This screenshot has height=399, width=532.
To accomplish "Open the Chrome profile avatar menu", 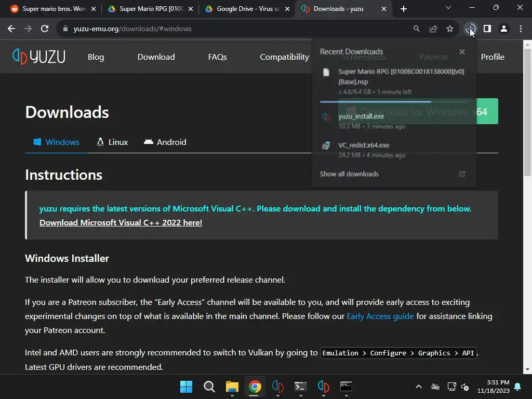I will point(504,29).
